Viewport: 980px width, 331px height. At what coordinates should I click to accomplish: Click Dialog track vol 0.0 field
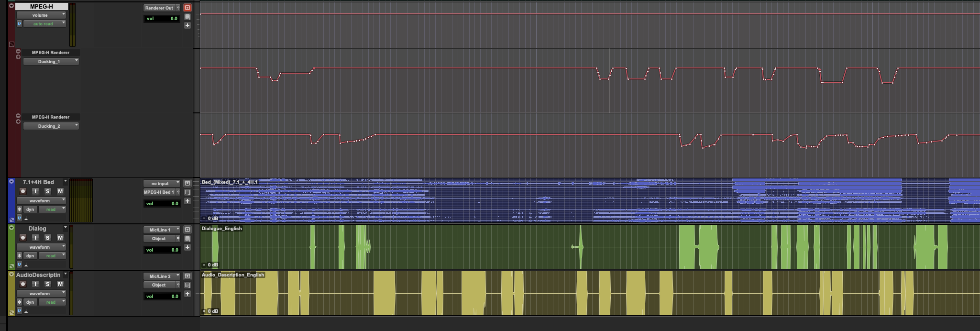click(162, 250)
